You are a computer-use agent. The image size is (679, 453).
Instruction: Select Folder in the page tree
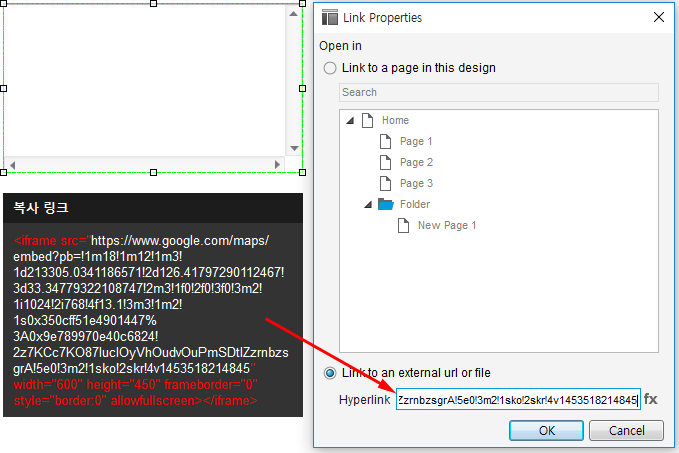(x=415, y=204)
